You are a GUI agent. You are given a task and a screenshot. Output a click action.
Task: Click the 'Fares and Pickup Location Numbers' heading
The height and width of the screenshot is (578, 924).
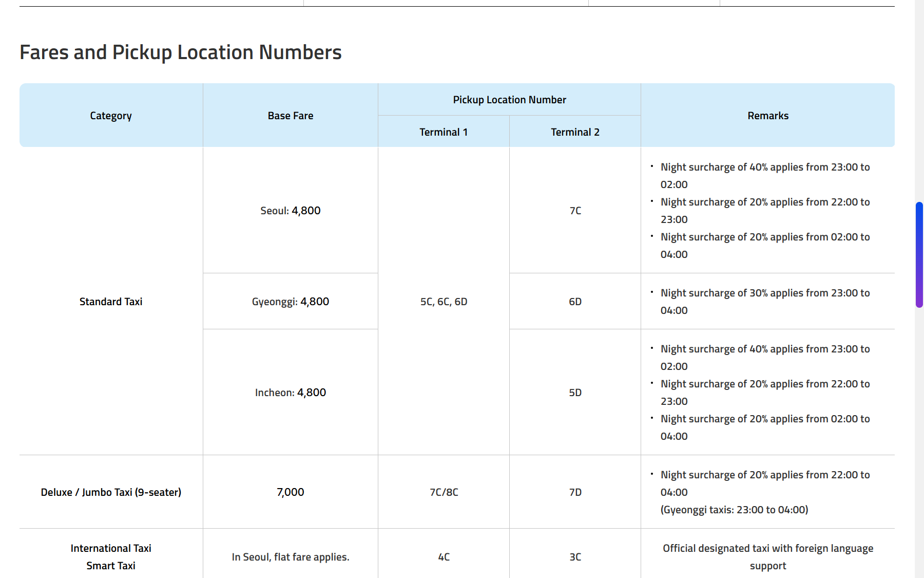click(181, 52)
